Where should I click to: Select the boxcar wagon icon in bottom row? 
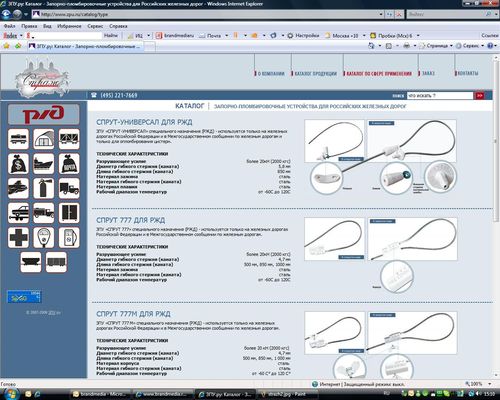pyautogui.click(x=56, y=262)
